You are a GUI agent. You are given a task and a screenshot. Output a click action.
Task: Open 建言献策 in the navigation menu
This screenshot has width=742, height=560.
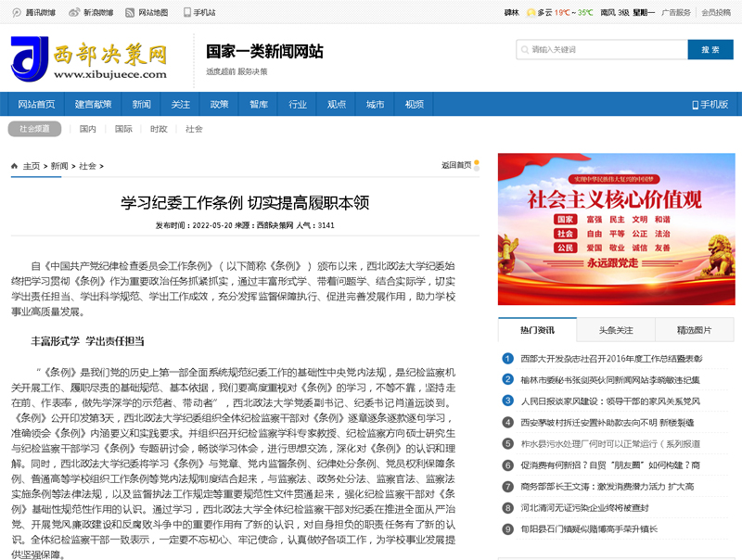(94, 104)
